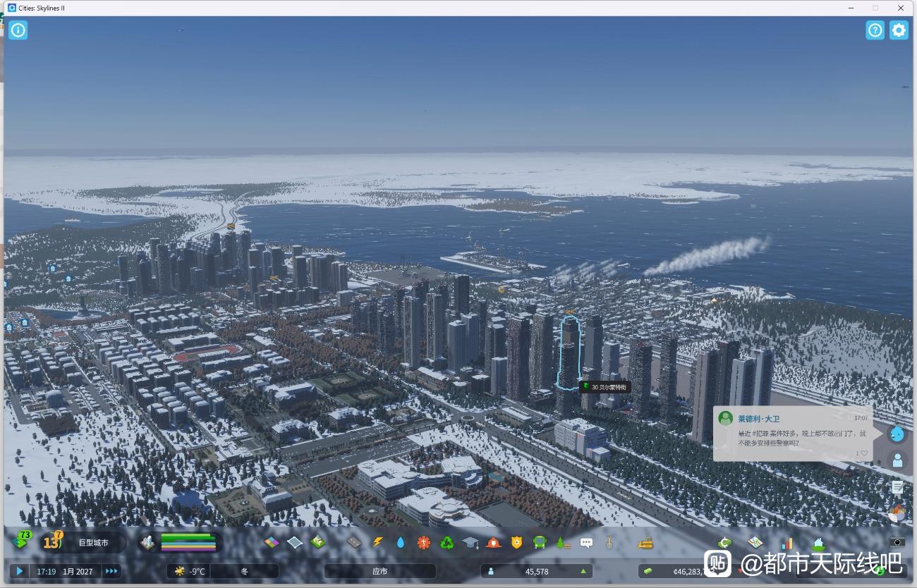The width and height of the screenshot is (917, 588).
Task: Open the city statistics bar chart
Action: pos(787,542)
